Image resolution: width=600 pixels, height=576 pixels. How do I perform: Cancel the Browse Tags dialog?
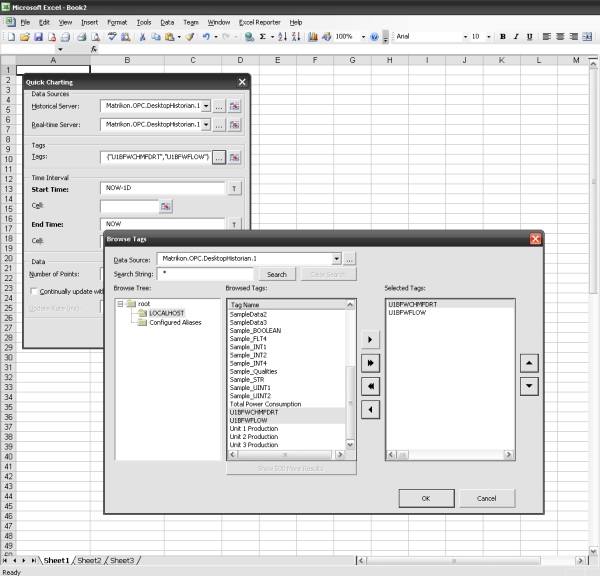(x=487, y=498)
